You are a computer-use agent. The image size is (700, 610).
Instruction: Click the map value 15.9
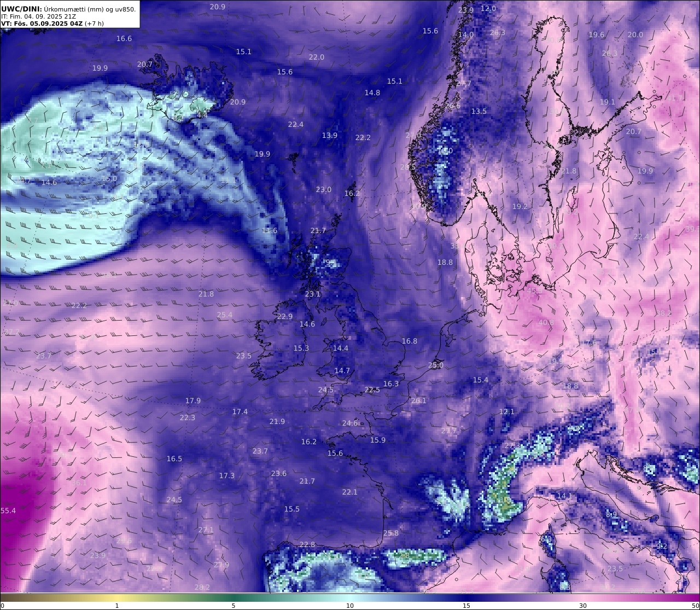[x=378, y=440]
